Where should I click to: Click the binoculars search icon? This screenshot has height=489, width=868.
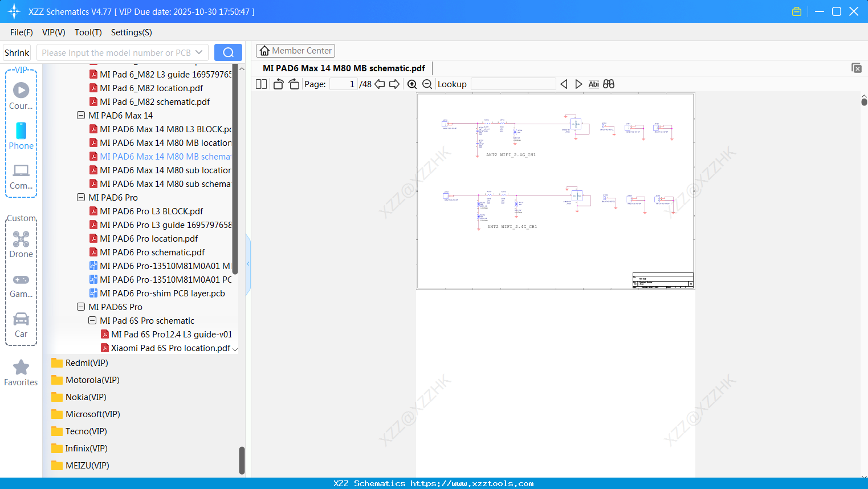609,84
